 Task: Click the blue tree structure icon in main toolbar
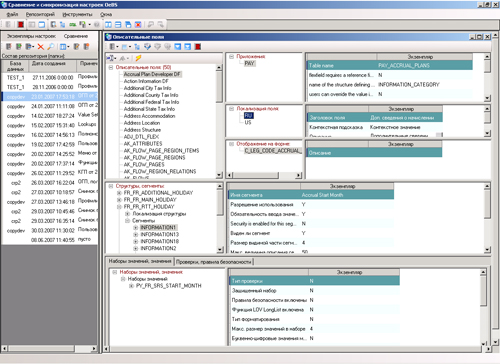tap(62, 25)
